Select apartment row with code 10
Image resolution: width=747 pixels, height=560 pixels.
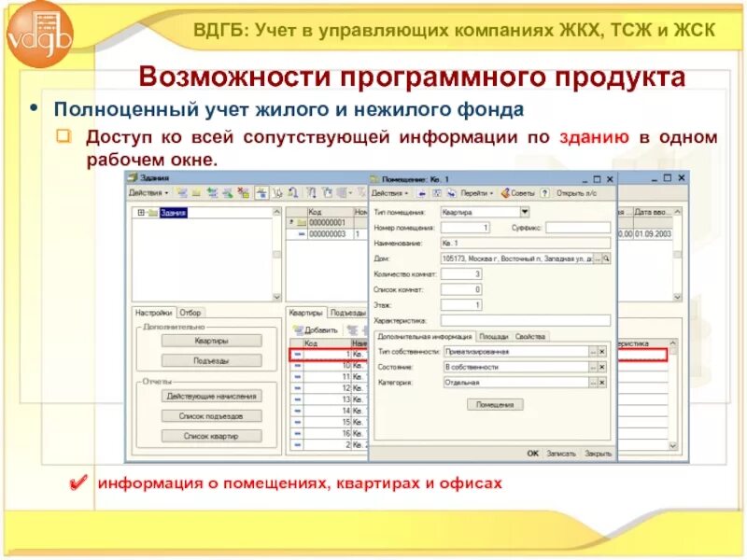coord(329,366)
